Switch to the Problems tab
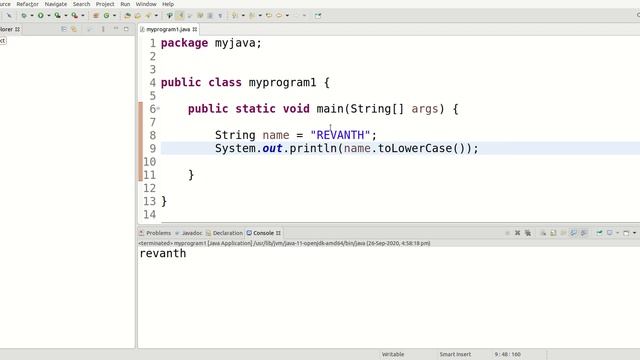The image size is (640, 360). 155,233
